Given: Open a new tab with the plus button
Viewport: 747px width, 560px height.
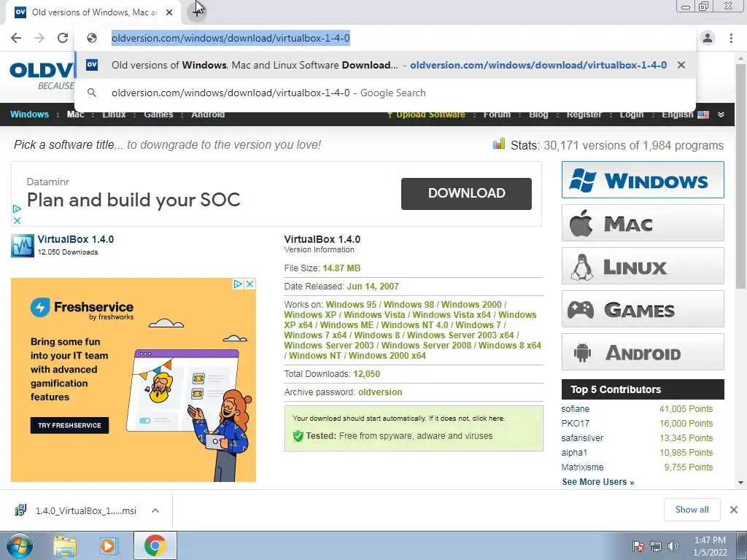Looking at the screenshot, I should click(x=197, y=12).
